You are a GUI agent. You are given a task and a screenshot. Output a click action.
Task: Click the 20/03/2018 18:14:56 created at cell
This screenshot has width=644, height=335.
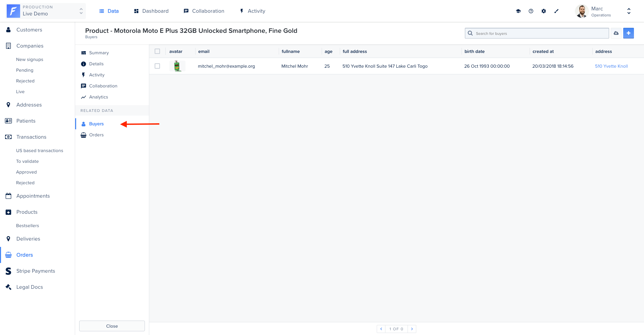point(553,66)
